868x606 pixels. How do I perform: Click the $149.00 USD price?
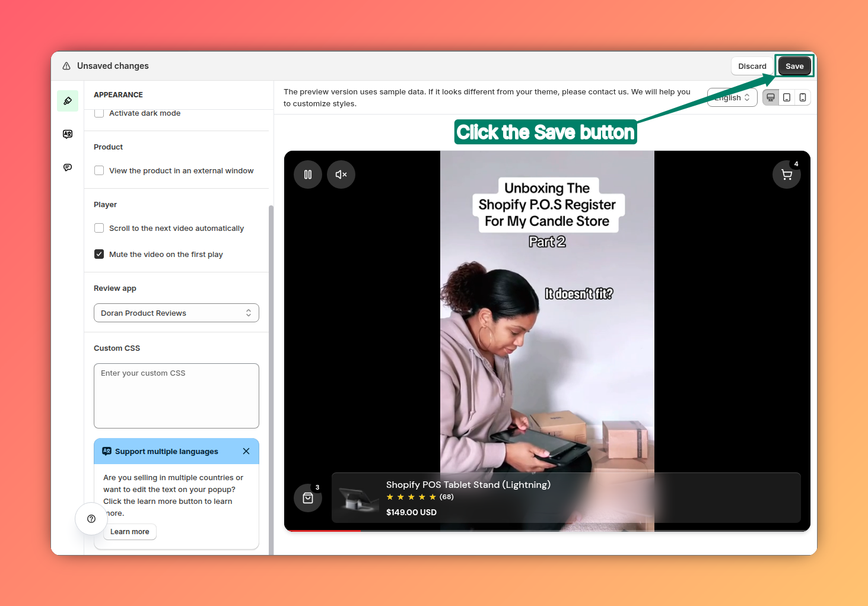(411, 512)
